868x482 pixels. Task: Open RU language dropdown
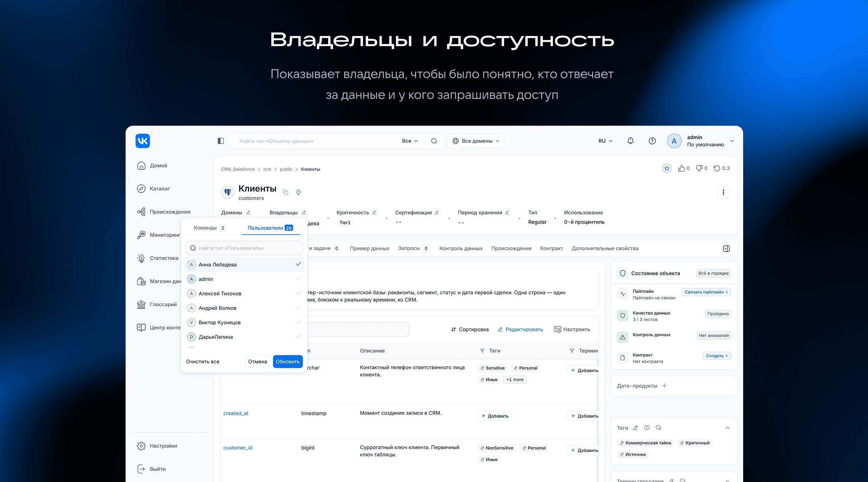click(x=605, y=141)
